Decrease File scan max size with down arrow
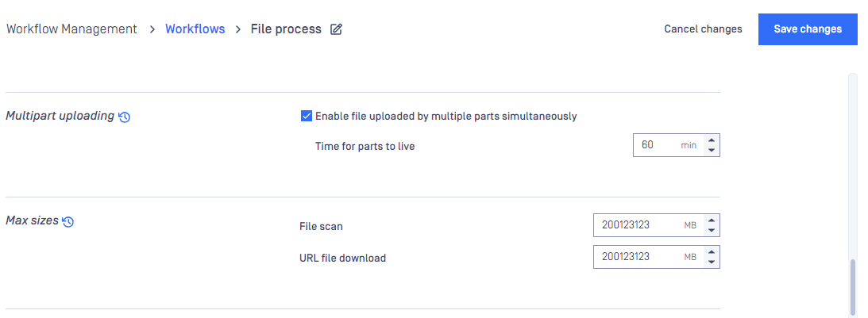Viewport: 868px width, 318px height. click(x=712, y=230)
